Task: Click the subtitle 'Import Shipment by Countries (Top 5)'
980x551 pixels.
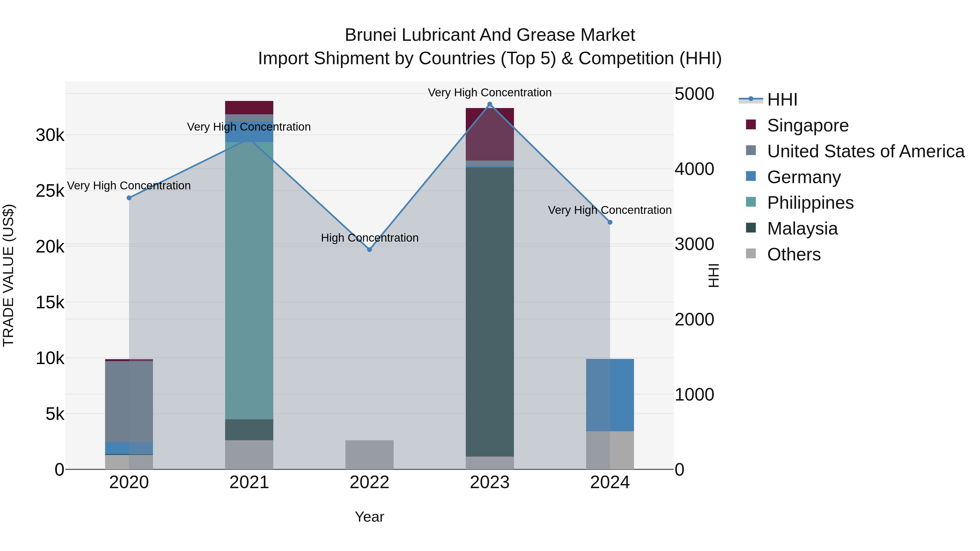Action: tap(408, 59)
